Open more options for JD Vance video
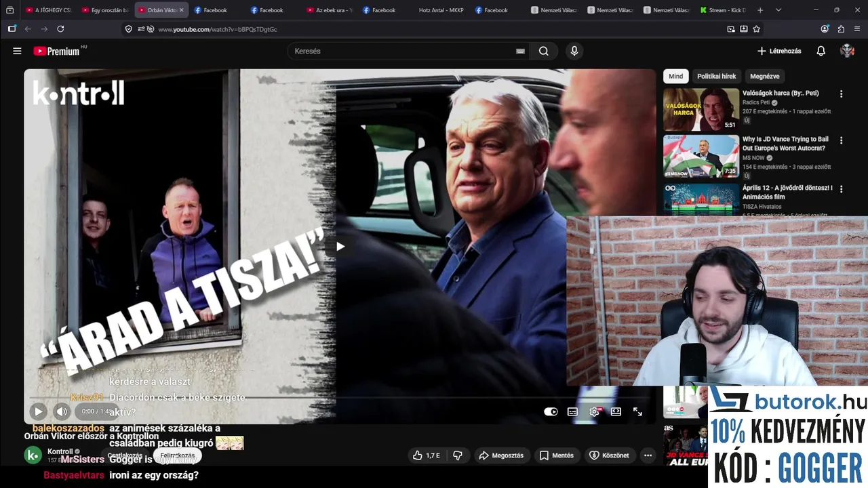Viewport: 868px width, 488px height. pos(841,140)
